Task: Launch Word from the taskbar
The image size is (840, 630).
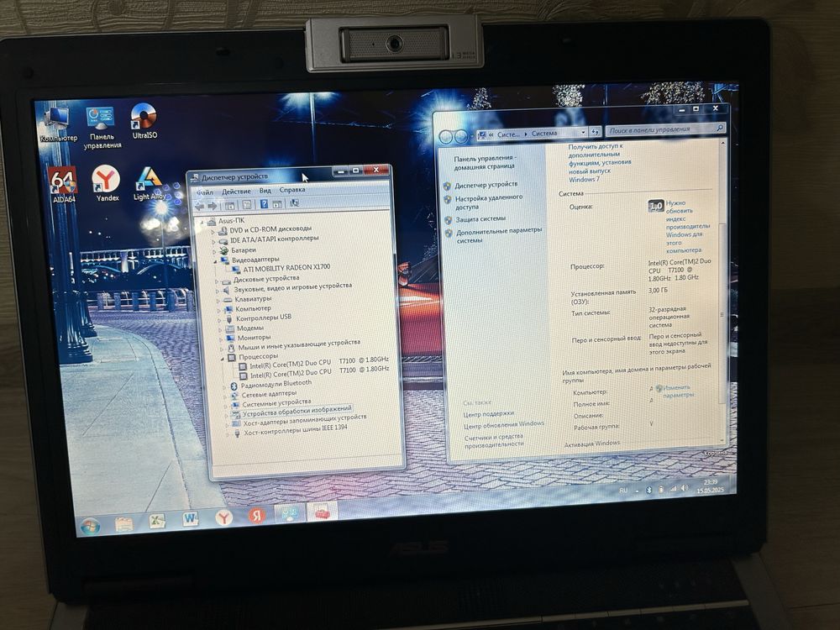Action: [190, 518]
